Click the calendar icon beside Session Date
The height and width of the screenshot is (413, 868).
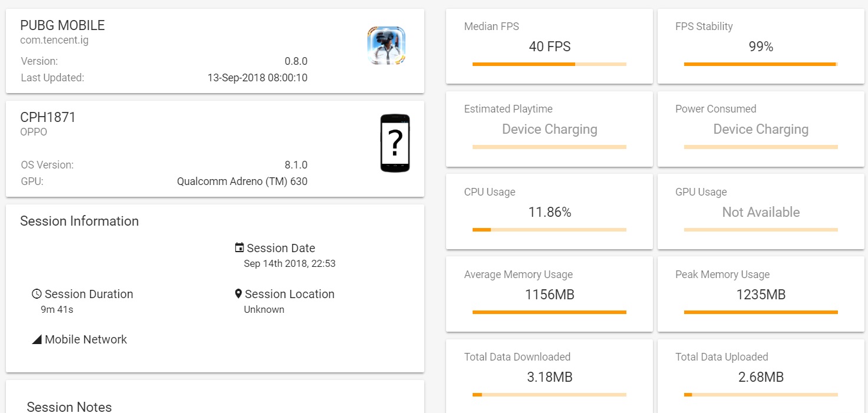click(x=239, y=247)
